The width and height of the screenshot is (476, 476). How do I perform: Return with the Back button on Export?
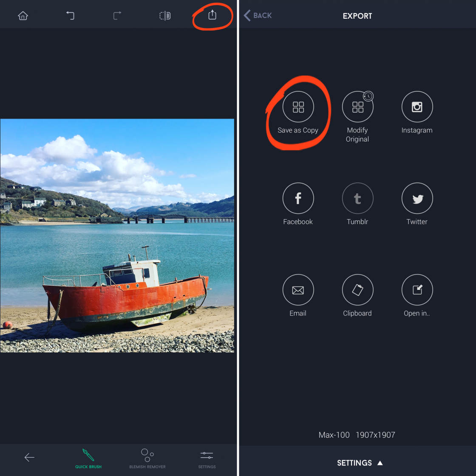pyautogui.click(x=258, y=15)
